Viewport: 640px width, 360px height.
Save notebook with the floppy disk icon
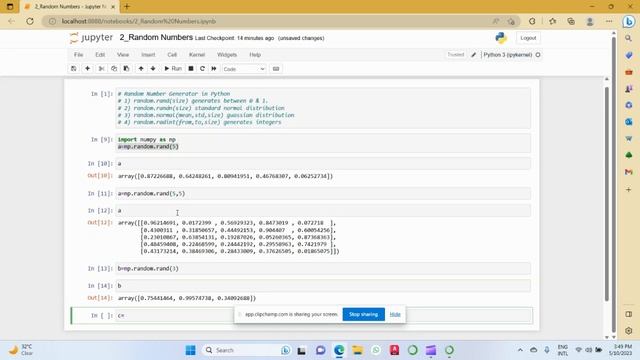(x=73, y=69)
